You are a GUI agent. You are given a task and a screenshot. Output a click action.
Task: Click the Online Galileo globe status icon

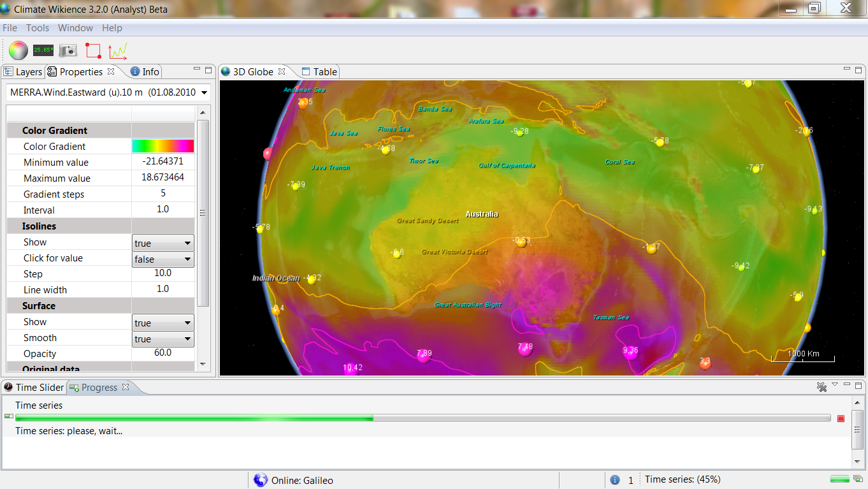[x=260, y=480]
